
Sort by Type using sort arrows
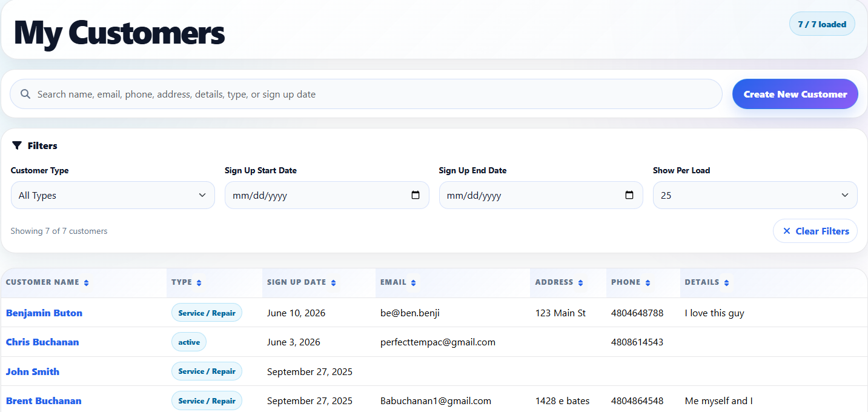(199, 283)
